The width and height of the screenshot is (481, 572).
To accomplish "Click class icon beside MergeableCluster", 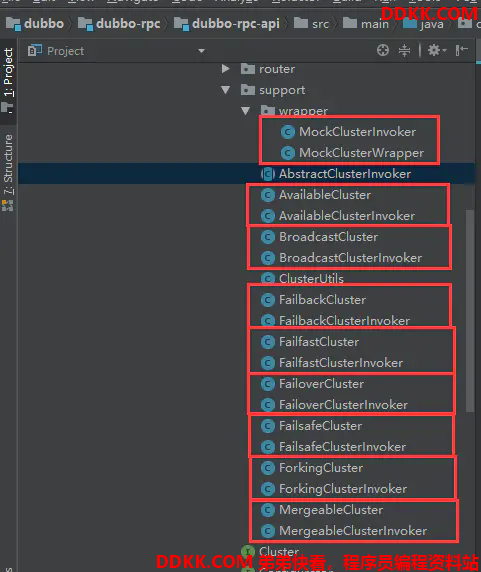I will tap(268, 510).
